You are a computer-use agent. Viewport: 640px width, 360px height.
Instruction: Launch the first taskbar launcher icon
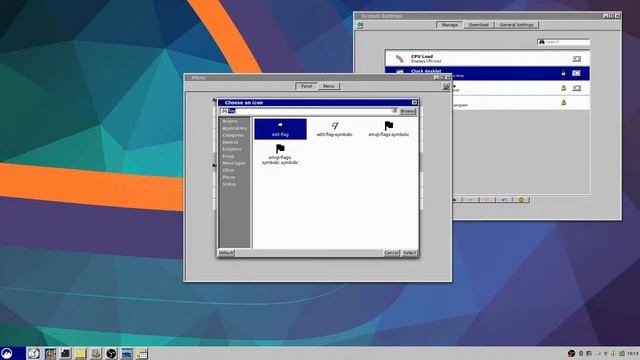point(34,353)
